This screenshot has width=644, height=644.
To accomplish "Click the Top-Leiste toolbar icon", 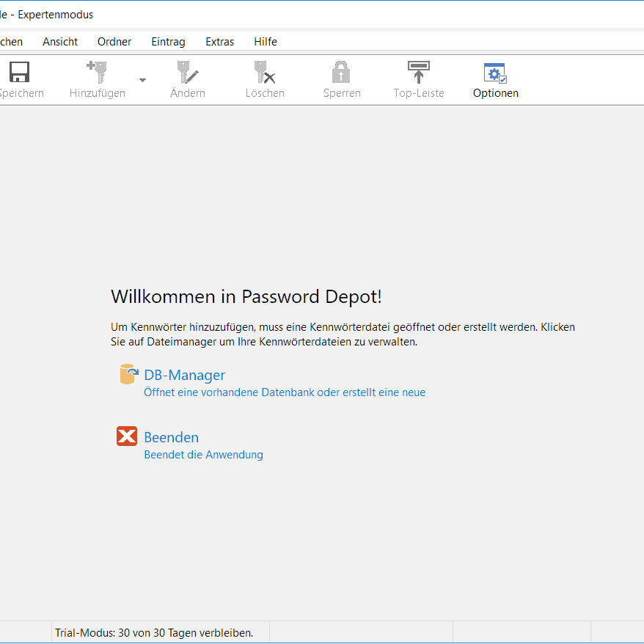I will click(x=419, y=73).
